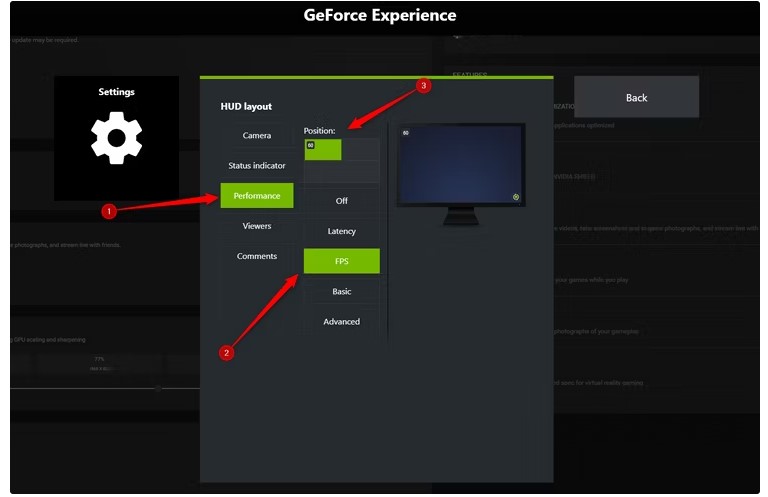This screenshot has width=768, height=497.
Task: Choose the Advanced overlay mode
Action: (x=341, y=322)
